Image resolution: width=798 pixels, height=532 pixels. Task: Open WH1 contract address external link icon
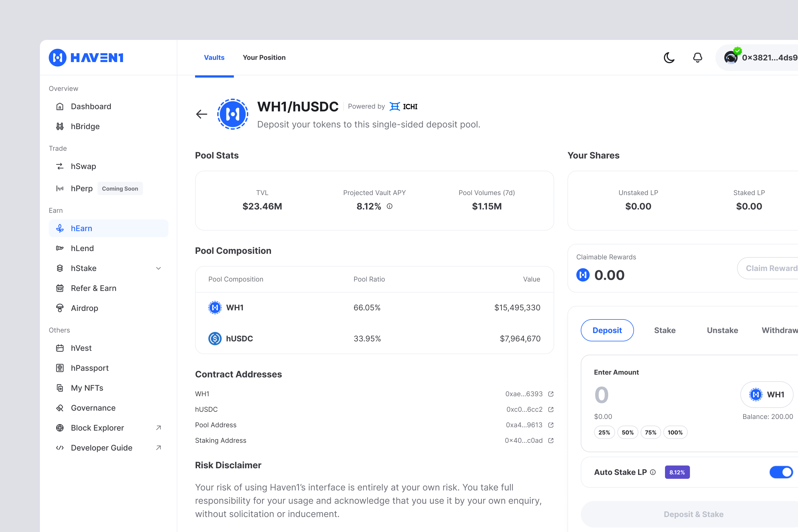pyautogui.click(x=551, y=394)
